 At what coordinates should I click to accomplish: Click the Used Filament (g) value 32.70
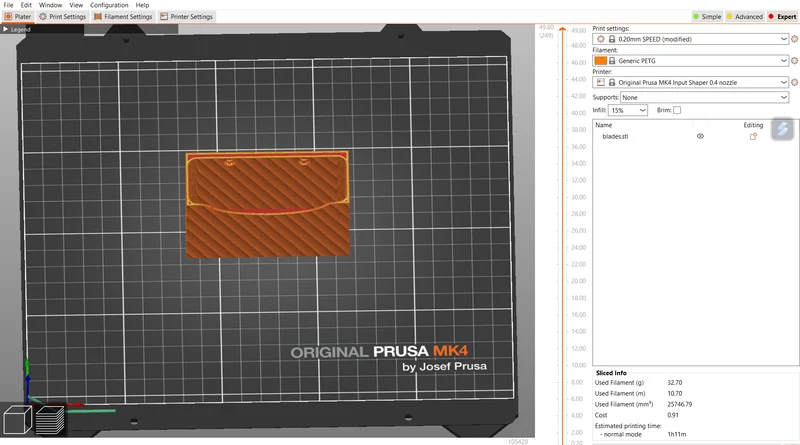coord(674,383)
